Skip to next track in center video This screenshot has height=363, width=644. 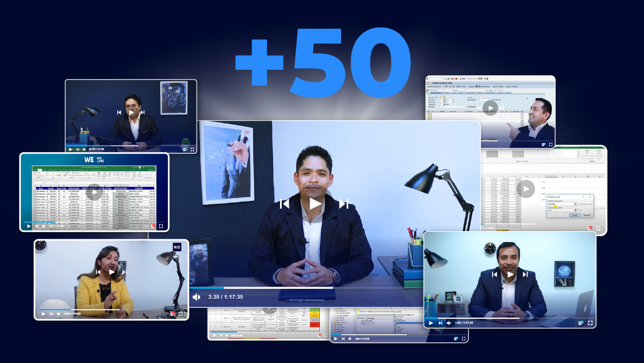pos(343,204)
